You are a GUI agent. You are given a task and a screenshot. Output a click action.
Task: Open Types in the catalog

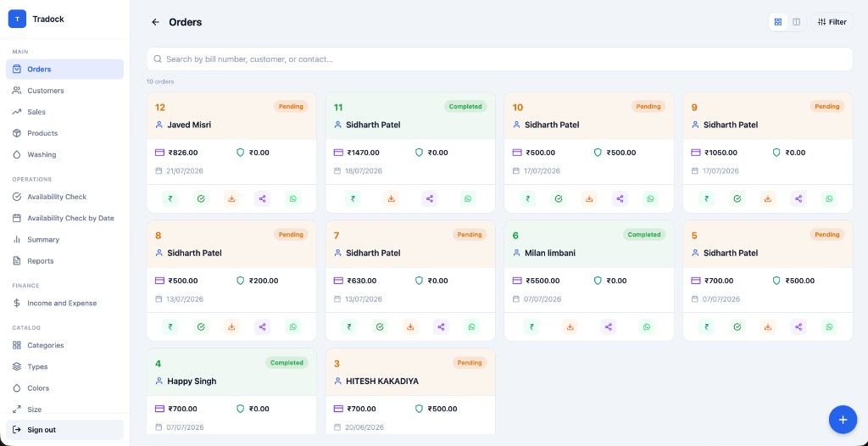(x=64, y=367)
